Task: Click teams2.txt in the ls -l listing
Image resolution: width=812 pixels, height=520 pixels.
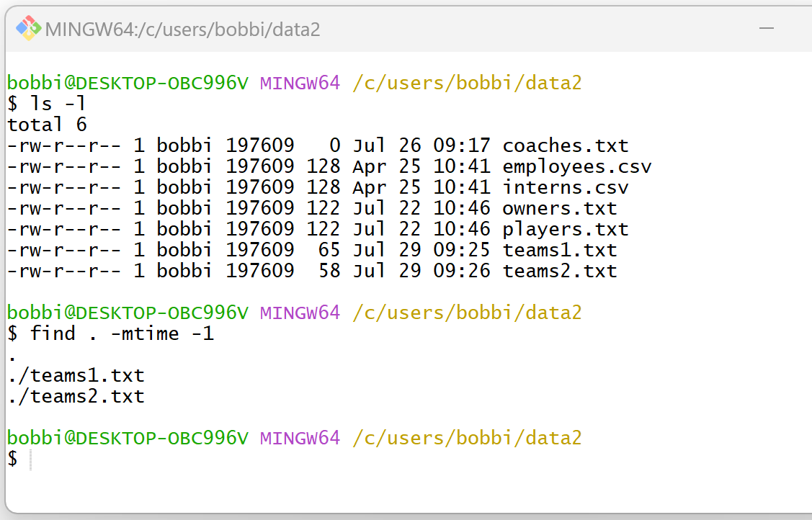Action: tap(560, 271)
